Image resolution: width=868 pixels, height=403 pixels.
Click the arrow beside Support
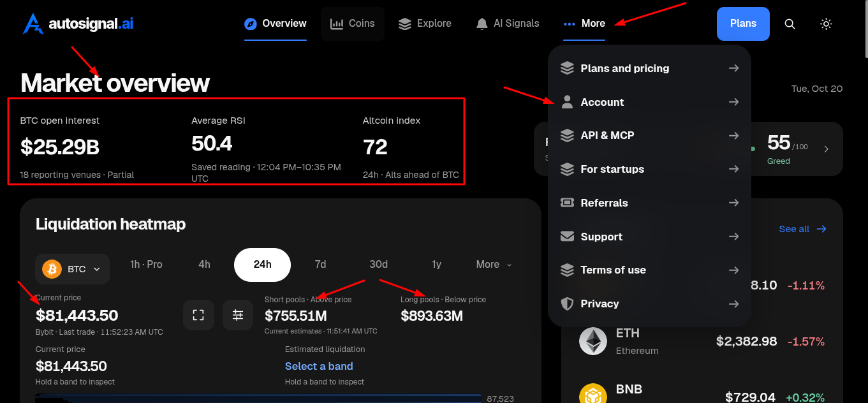pyautogui.click(x=734, y=237)
